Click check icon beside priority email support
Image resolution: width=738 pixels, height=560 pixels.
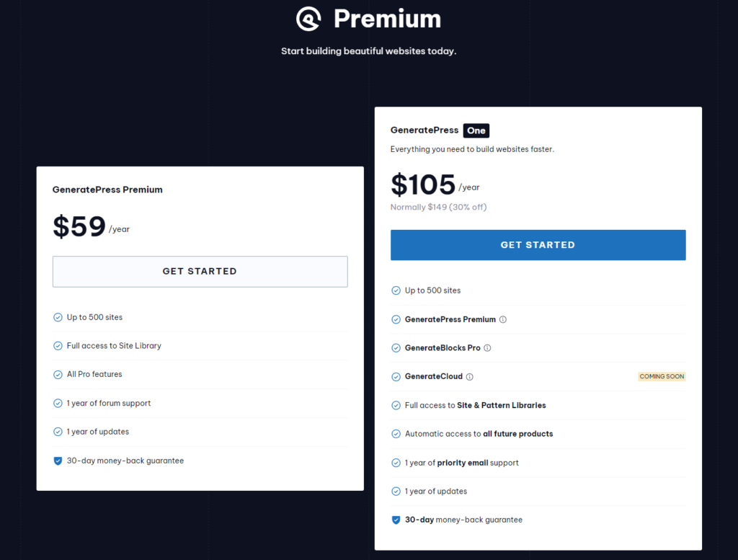click(396, 463)
